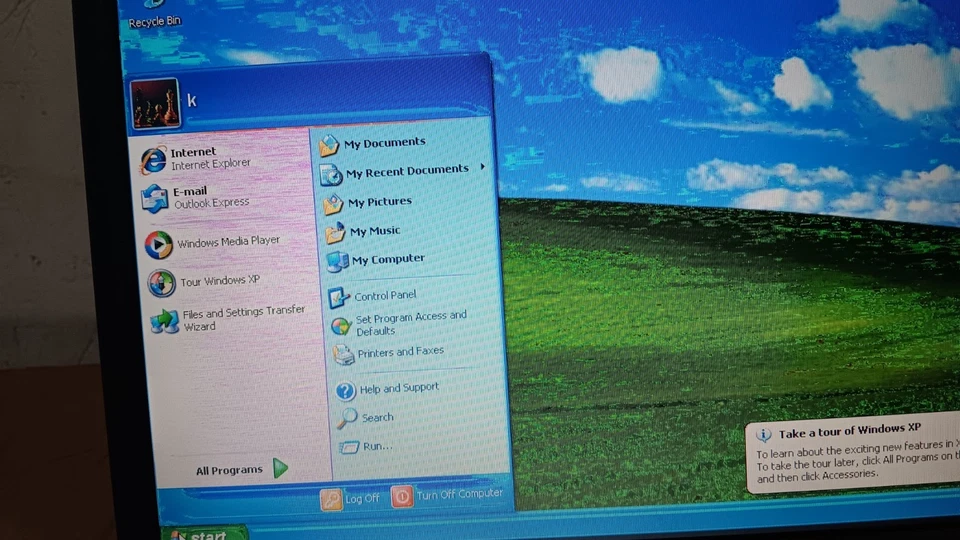Click the 'Run...' menu text
The height and width of the screenshot is (540, 960).
point(378,446)
